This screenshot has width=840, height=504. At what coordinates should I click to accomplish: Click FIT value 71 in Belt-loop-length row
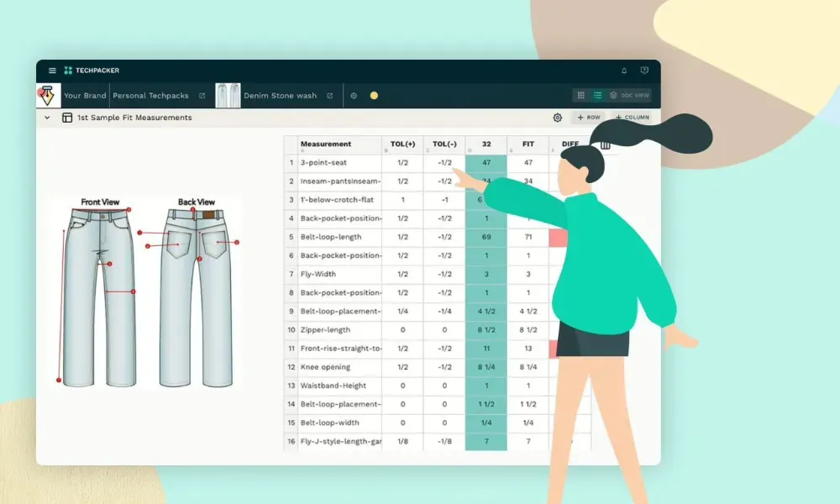tap(528, 237)
